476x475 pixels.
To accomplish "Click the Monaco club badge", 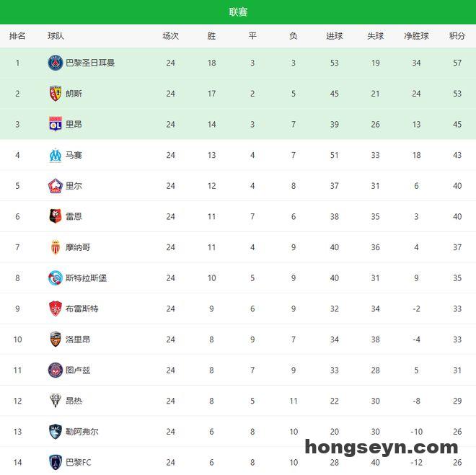I will 56,247.
